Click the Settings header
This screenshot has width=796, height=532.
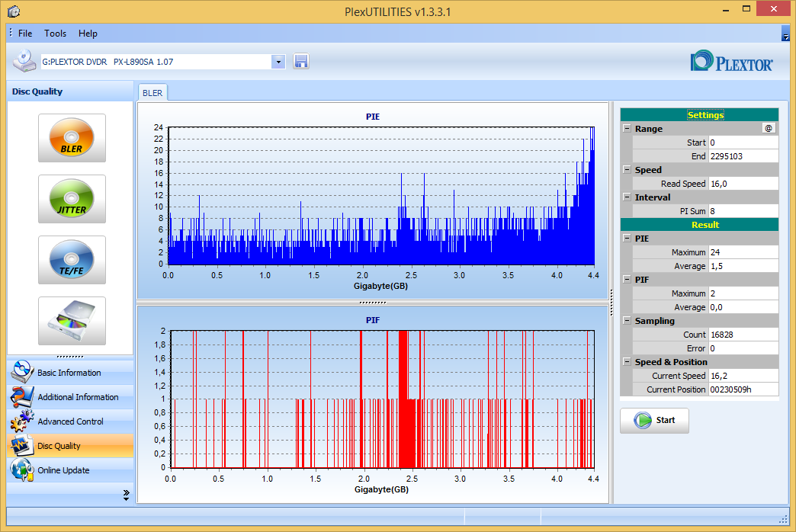[x=699, y=115]
